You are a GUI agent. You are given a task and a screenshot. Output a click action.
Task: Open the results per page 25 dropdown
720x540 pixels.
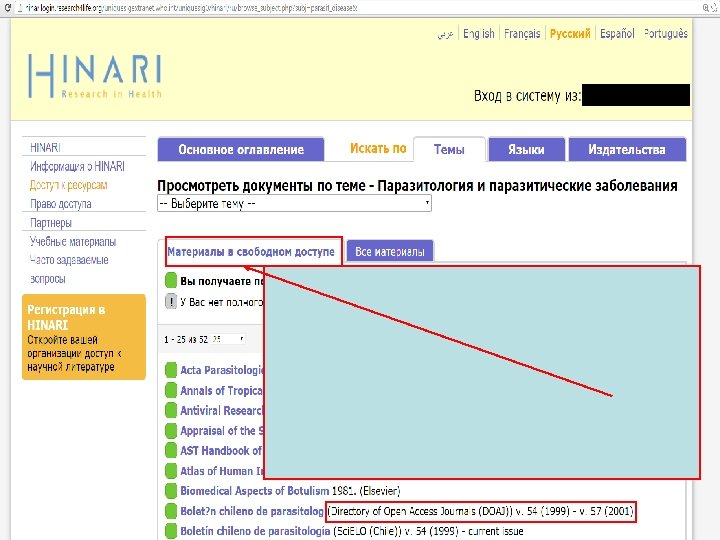click(x=228, y=339)
